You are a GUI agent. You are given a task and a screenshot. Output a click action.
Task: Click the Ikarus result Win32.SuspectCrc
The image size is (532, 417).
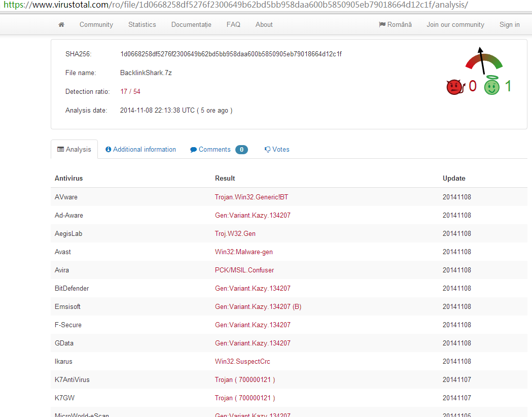[242, 362]
